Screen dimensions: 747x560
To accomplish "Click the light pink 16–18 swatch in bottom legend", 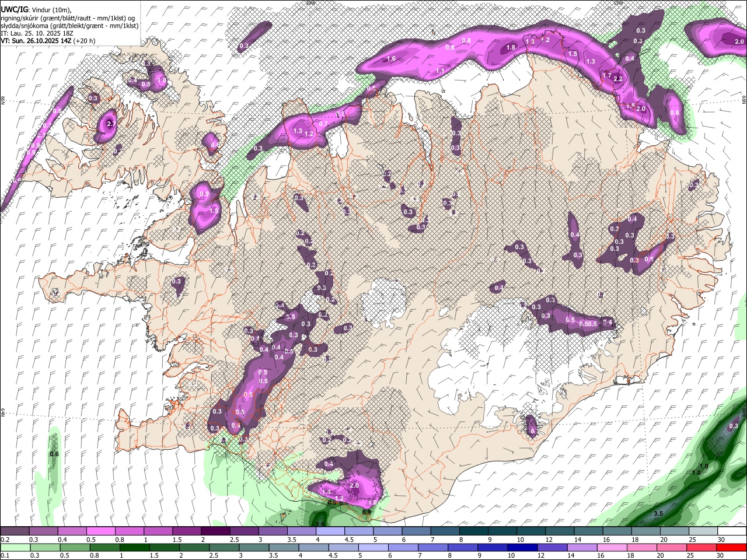I will tap(612, 547).
